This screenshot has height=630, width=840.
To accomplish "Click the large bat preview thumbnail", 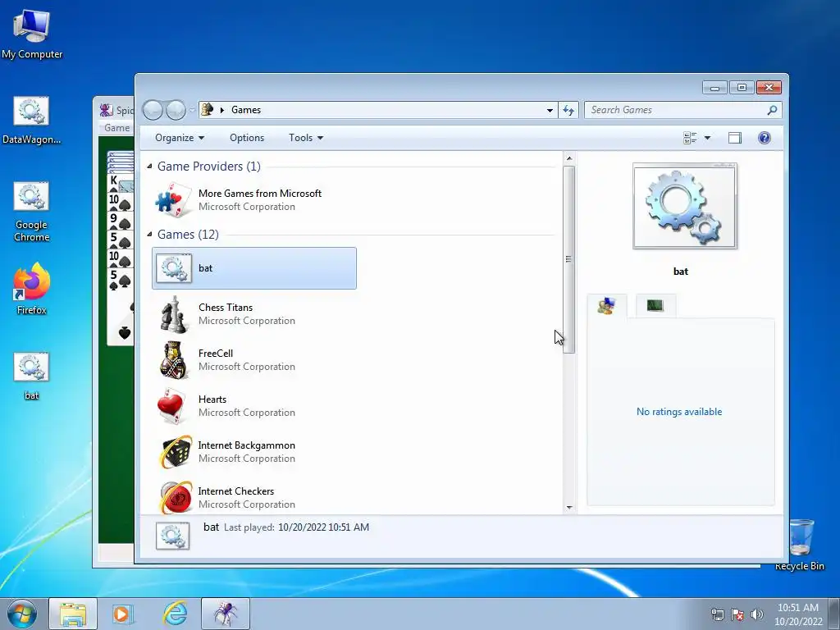I will click(x=685, y=206).
